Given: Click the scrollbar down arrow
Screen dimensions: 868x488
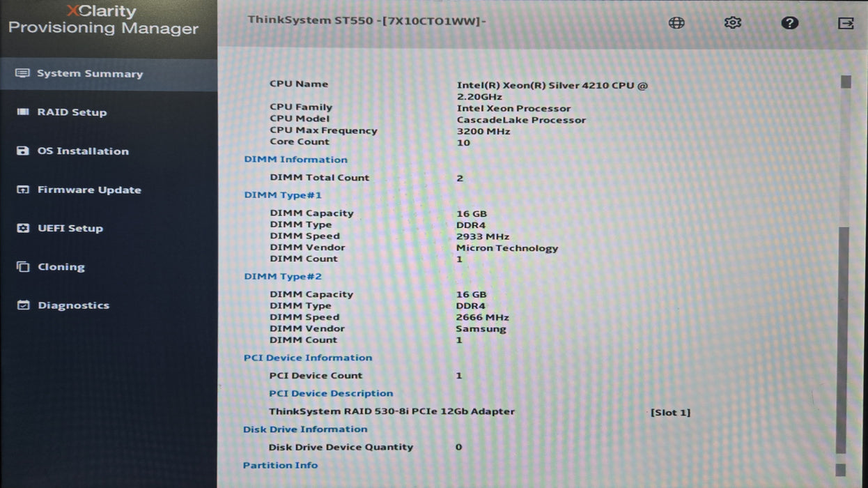Looking at the screenshot, I should point(841,470).
